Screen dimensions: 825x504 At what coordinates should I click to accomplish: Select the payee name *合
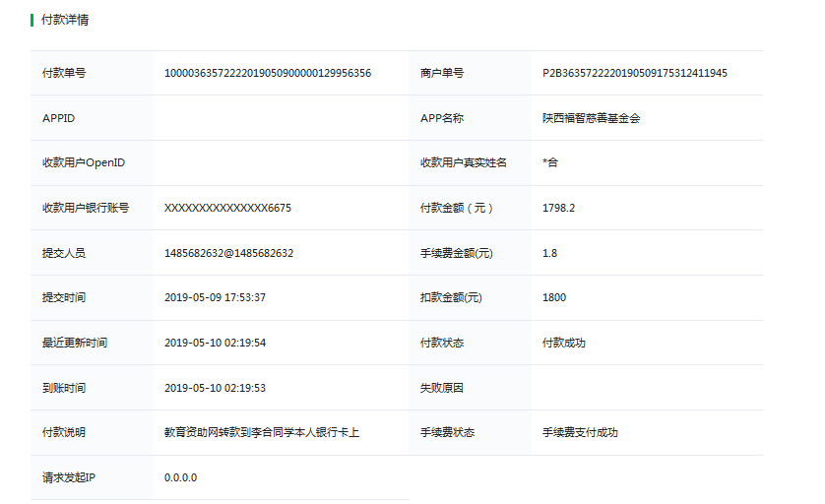(x=549, y=162)
